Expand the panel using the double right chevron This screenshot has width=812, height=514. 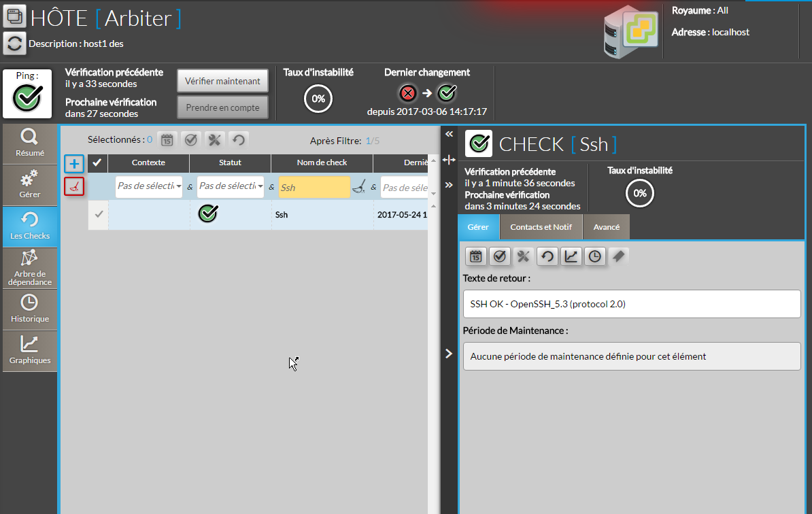(x=449, y=185)
